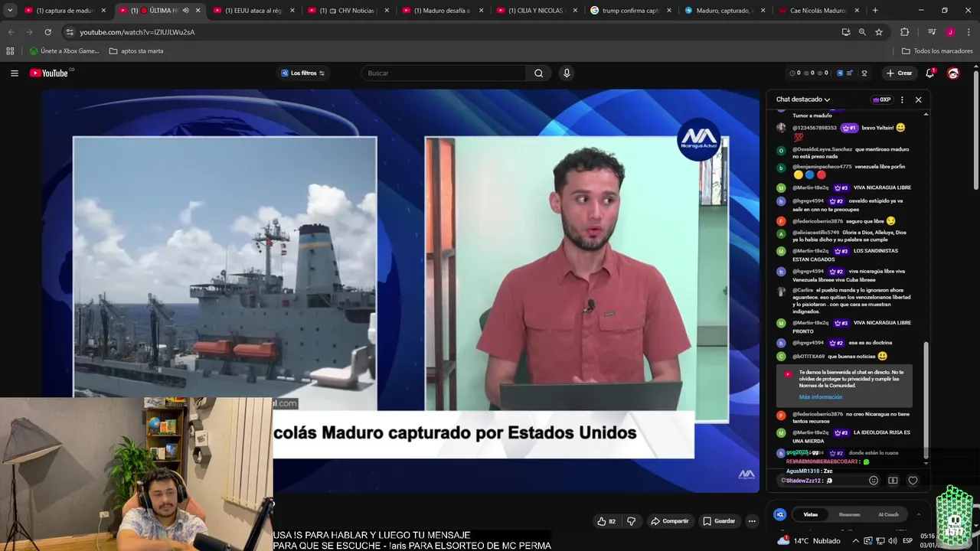
Task: Mute the 'ÚLTIMA H' tab audio icon
Action: (185, 11)
